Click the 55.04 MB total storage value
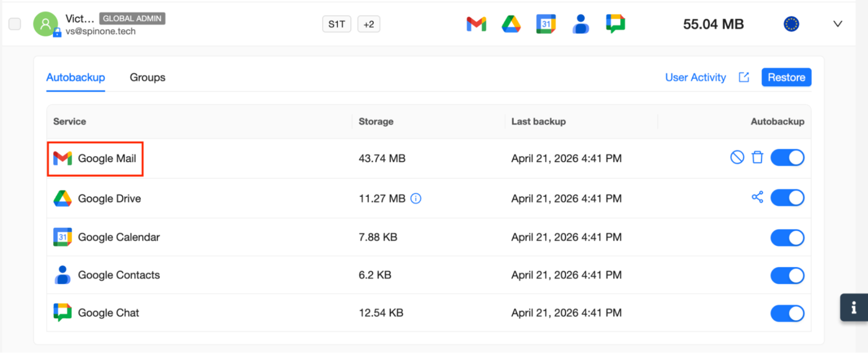The width and height of the screenshot is (868, 353). click(x=714, y=24)
